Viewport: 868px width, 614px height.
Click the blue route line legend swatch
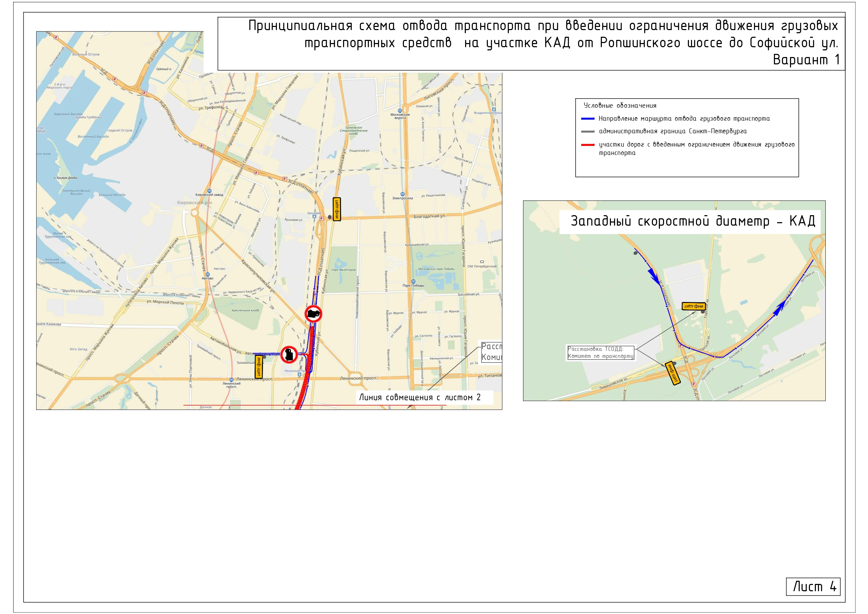588,119
